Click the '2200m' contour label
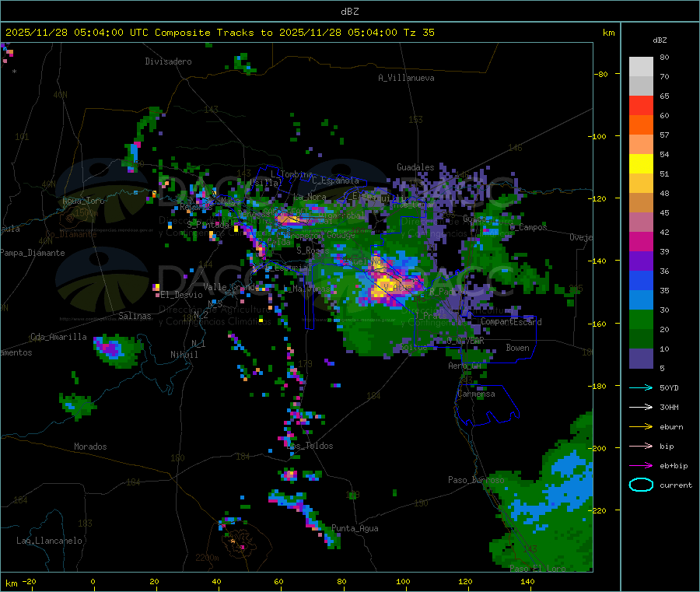 [x=207, y=558]
